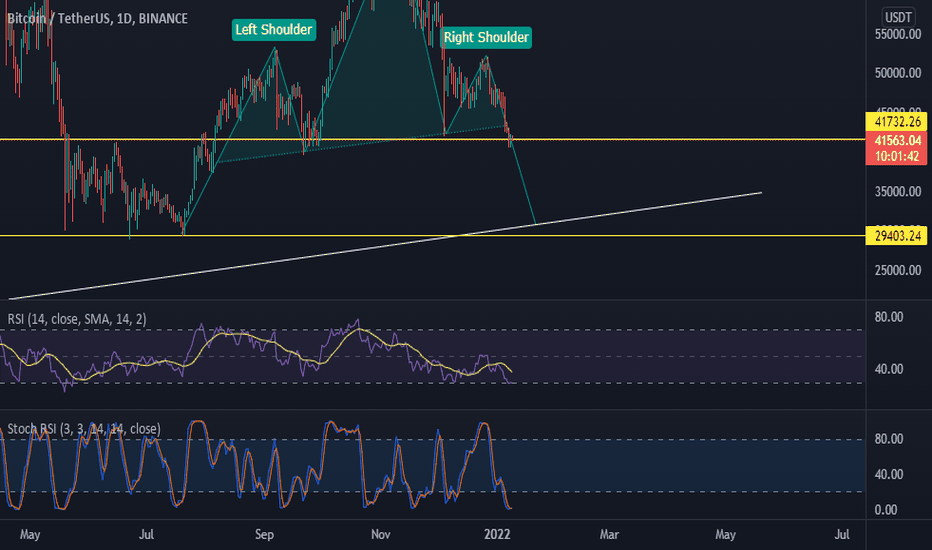The image size is (932, 550).
Task: Click the Nov label on the time axis
Action: pos(380,534)
